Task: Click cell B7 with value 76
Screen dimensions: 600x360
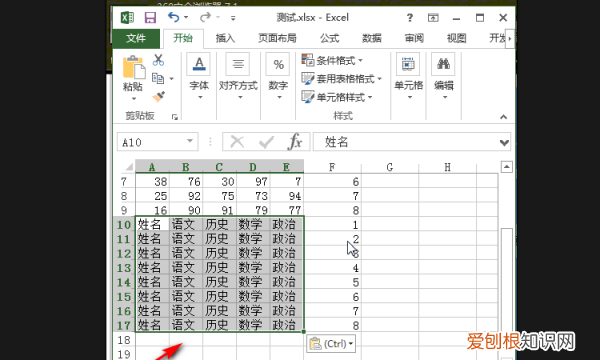Action: click(x=186, y=181)
